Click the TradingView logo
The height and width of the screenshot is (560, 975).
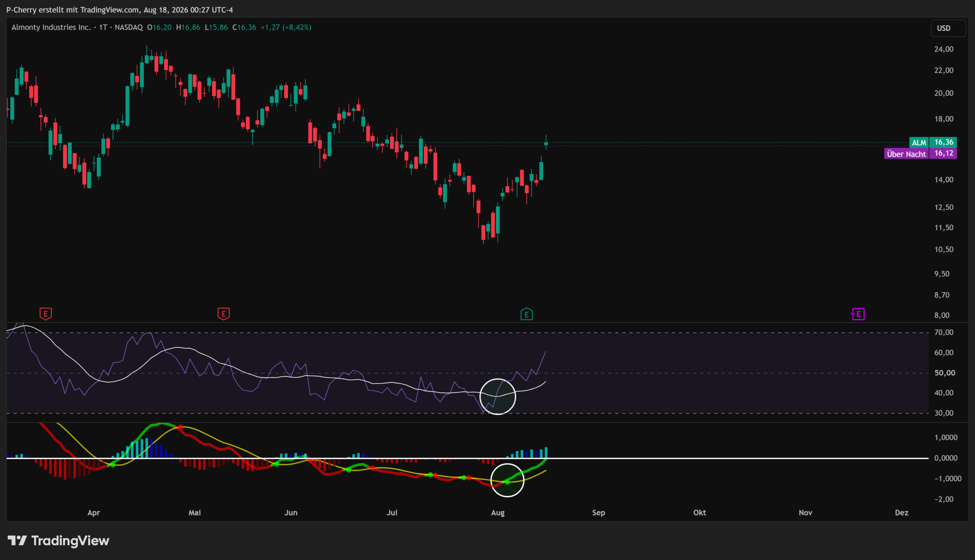59,541
